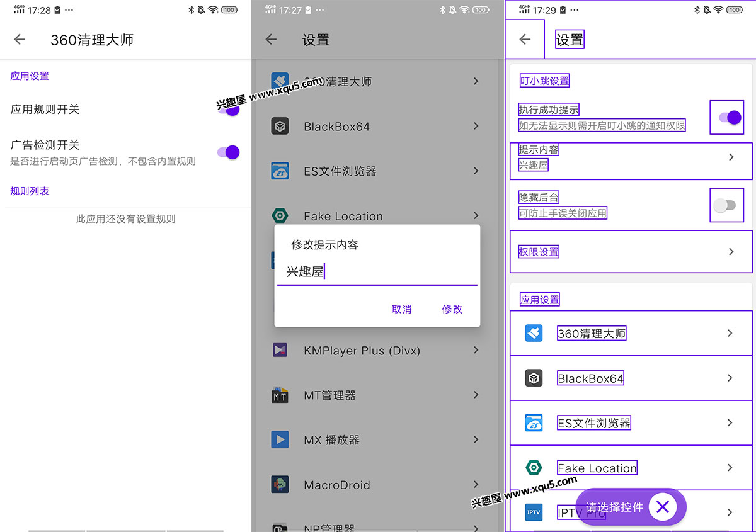Expand chevron of KMPlayer Plus (Divx) row
The height and width of the screenshot is (532, 756).
click(x=476, y=350)
